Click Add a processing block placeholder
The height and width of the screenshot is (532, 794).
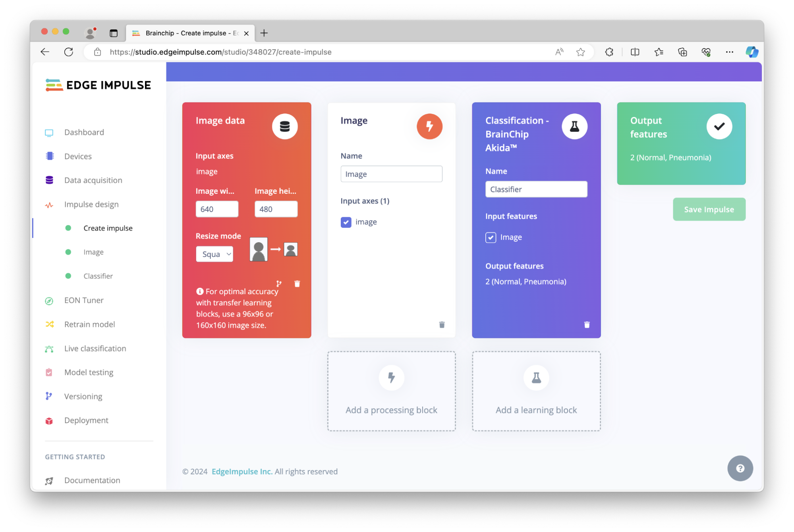391,391
